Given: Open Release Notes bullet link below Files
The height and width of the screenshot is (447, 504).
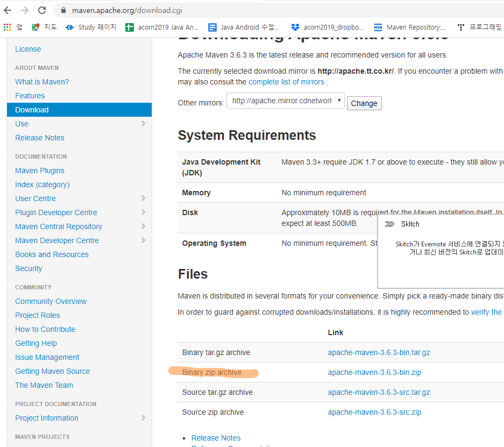Looking at the screenshot, I should coord(216,438).
